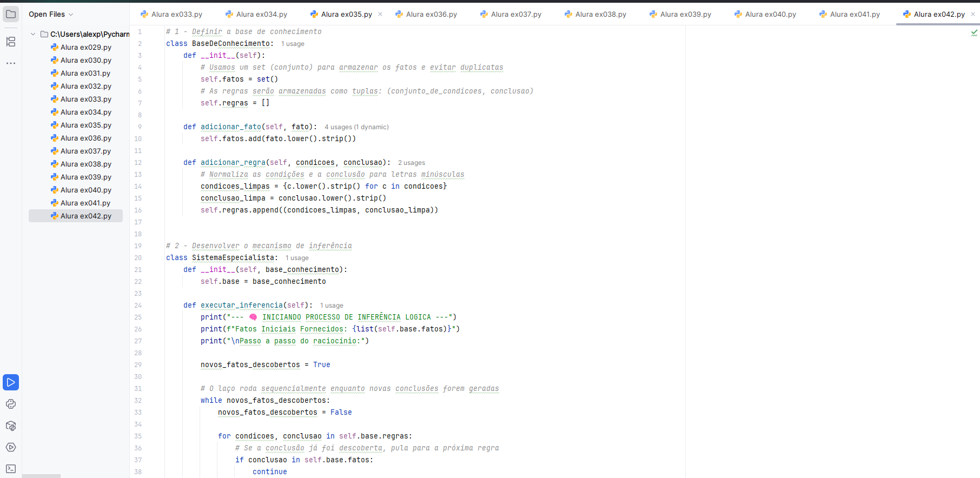Place cursor on 'novos_fatos_descobertos = True' line
Viewport: 980px width, 478px height.
(265, 364)
